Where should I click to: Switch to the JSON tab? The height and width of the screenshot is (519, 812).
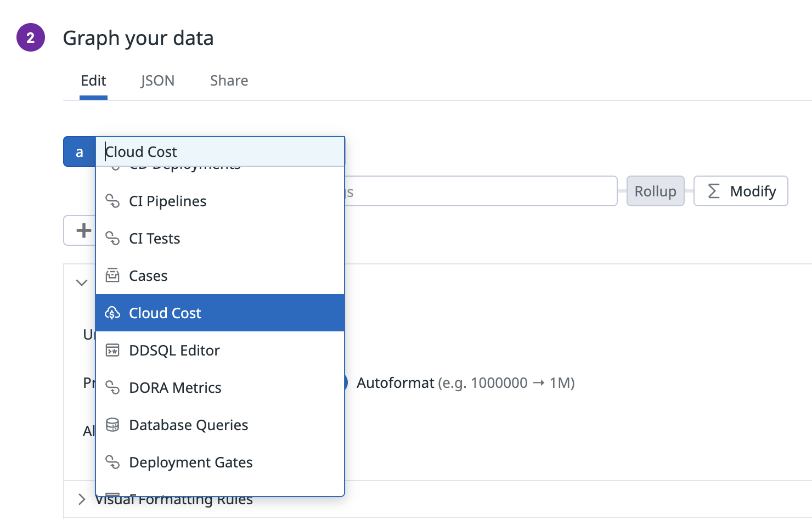click(157, 81)
